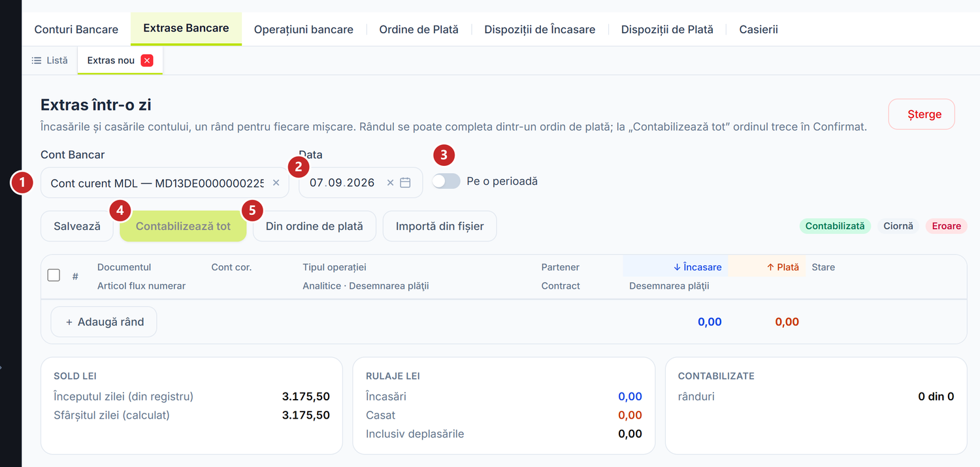
Task: Click the Ciornă status badge
Action: [x=898, y=226]
